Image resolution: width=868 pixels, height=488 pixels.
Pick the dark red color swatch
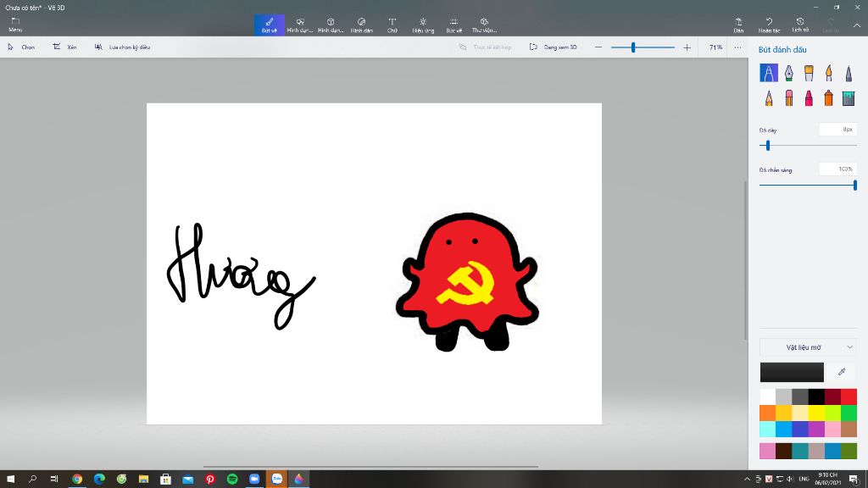pyautogui.click(x=832, y=396)
